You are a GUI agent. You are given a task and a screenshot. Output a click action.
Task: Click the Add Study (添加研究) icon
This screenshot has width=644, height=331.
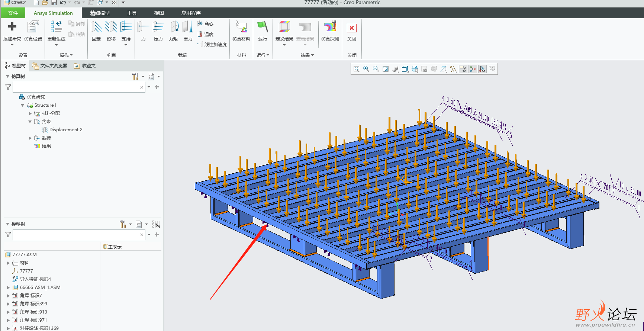pos(12,27)
